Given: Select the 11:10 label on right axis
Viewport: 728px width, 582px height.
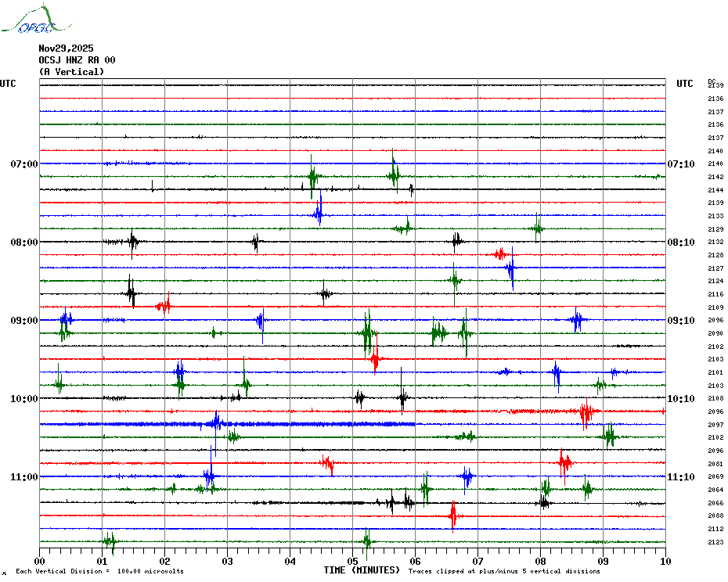Looking at the screenshot, I should pos(680,477).
